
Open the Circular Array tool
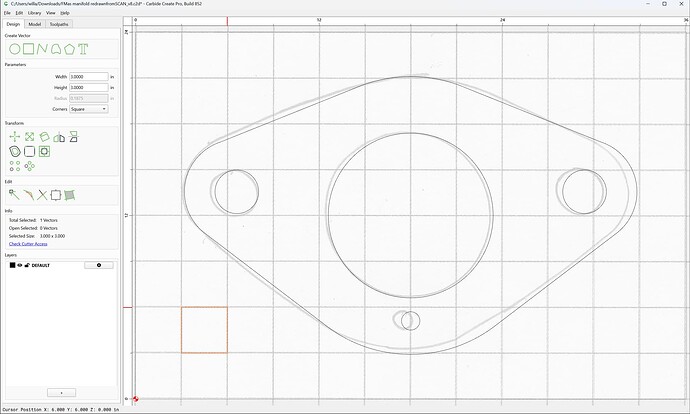(29, 166)
